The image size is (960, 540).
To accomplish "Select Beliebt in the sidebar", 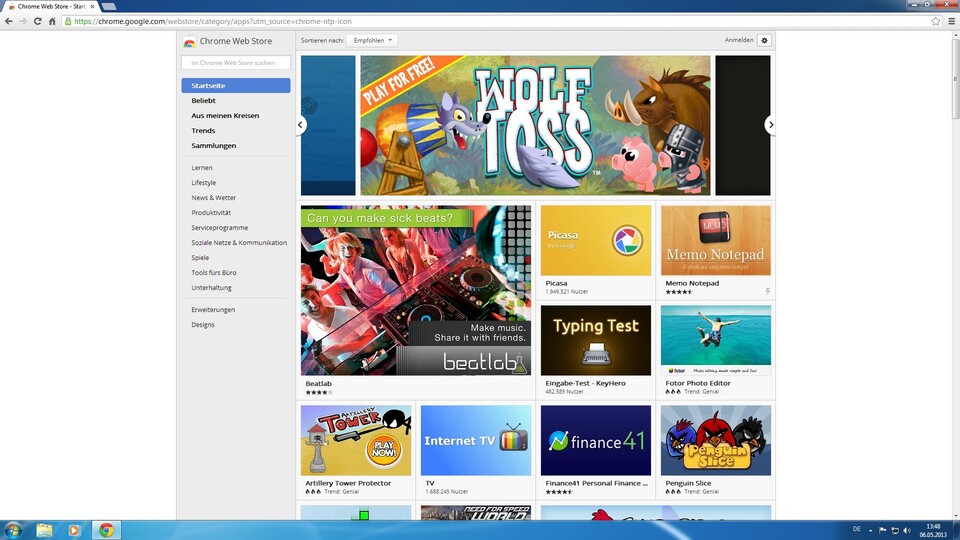I will pos(204,101).
